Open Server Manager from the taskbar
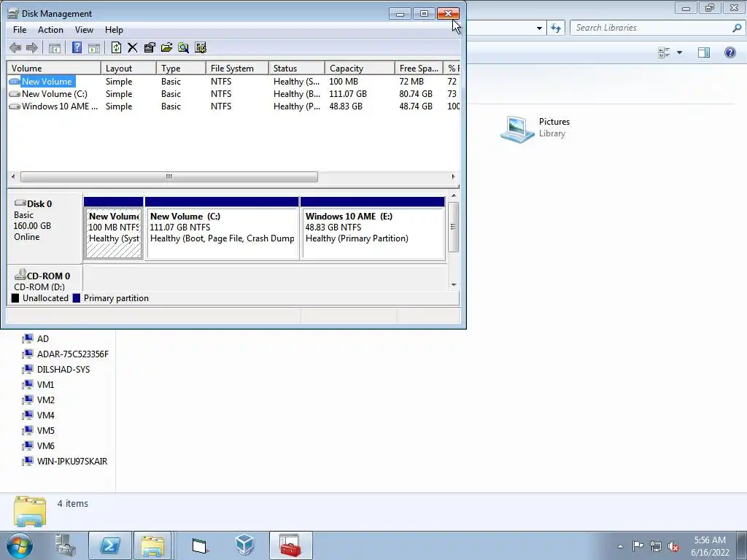Screen dimensions: 747x560 tap(65, 545)
